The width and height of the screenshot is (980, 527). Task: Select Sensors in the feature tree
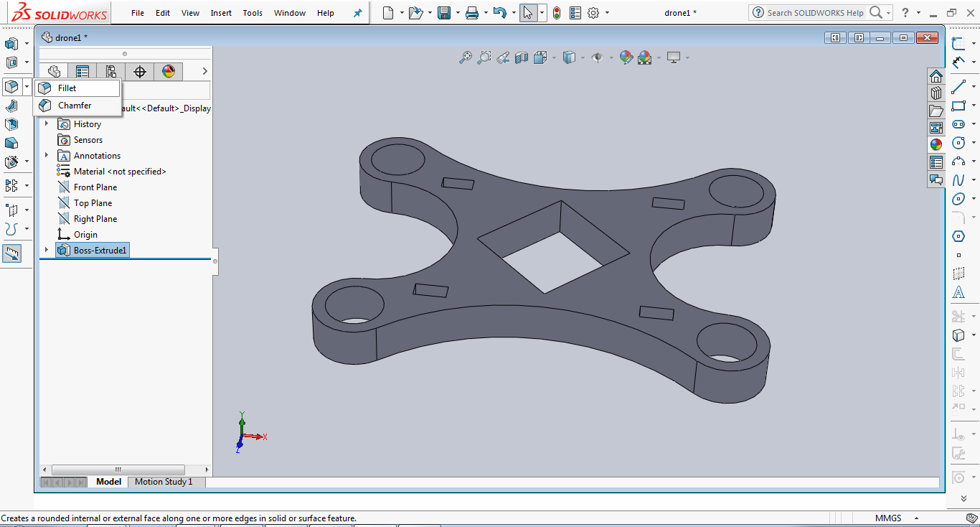point(88,140)
